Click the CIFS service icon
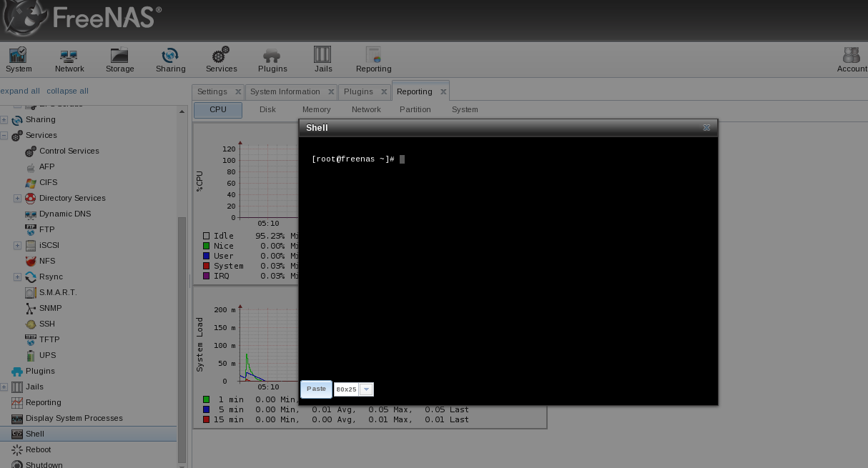Viewport: 868px width, 468px height. (31, 182)
